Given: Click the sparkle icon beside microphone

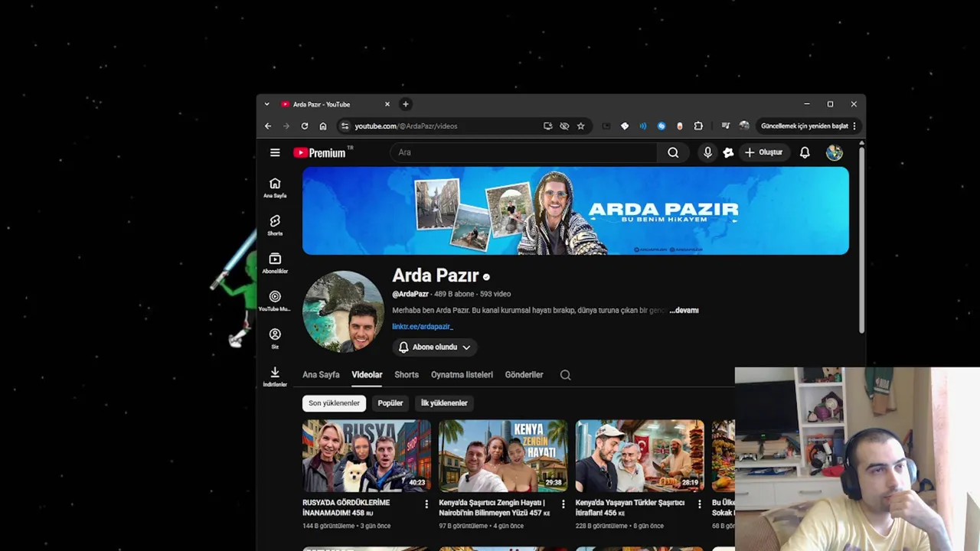Looking at the screenshot, I should (728, 152).
